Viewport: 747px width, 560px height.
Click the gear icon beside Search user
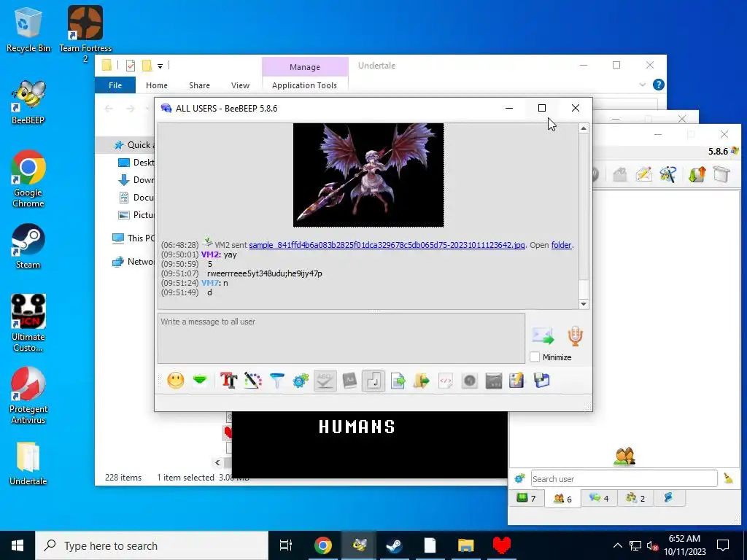(x=519, y=478)
